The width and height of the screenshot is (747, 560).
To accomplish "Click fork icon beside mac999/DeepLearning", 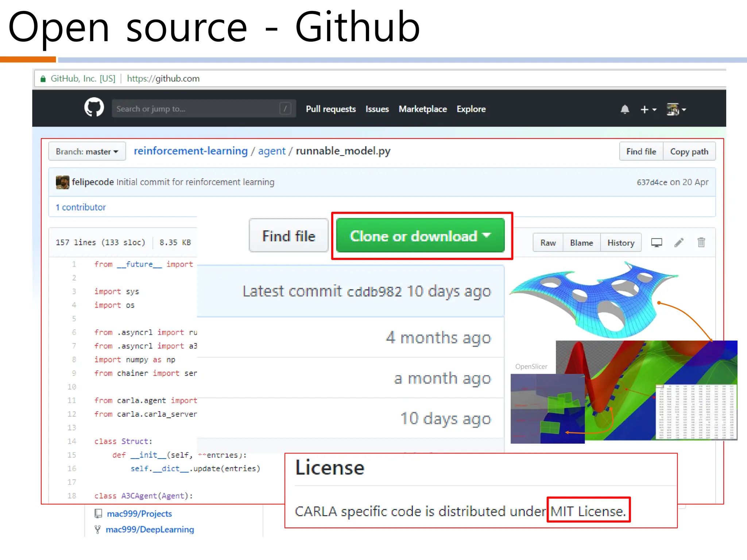I will (x=97, y=529).
